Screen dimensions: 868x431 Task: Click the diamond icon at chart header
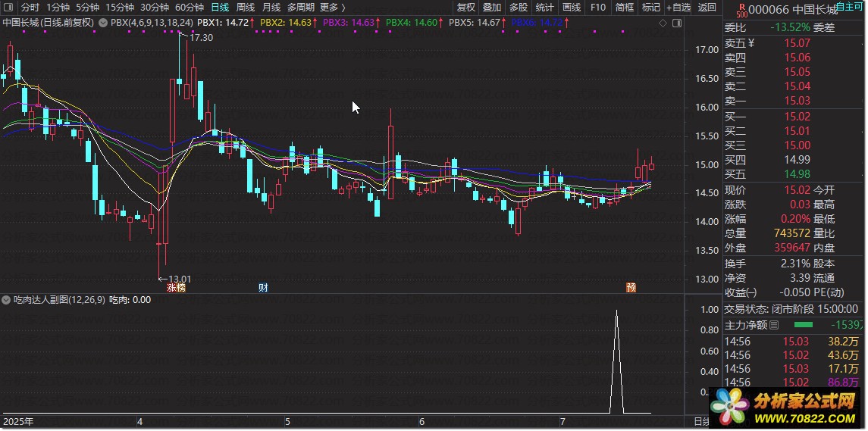(663, 23)
